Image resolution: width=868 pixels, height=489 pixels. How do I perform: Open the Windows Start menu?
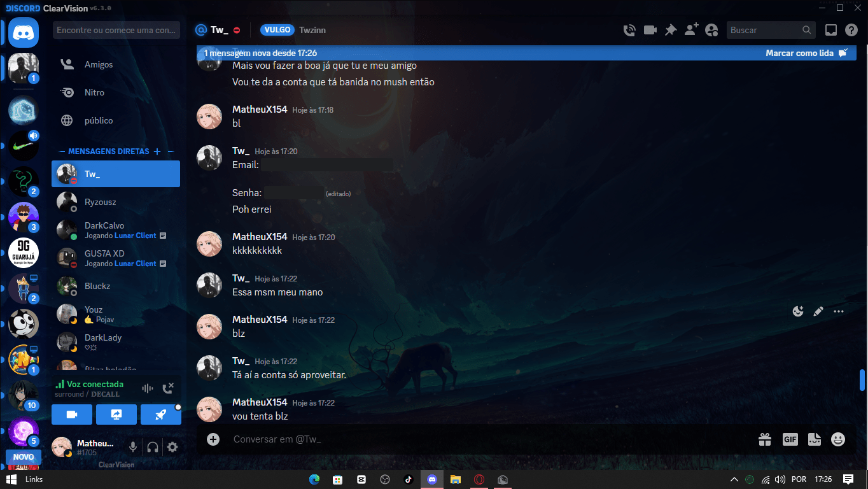pyautogui.click(x=10, y=479)
